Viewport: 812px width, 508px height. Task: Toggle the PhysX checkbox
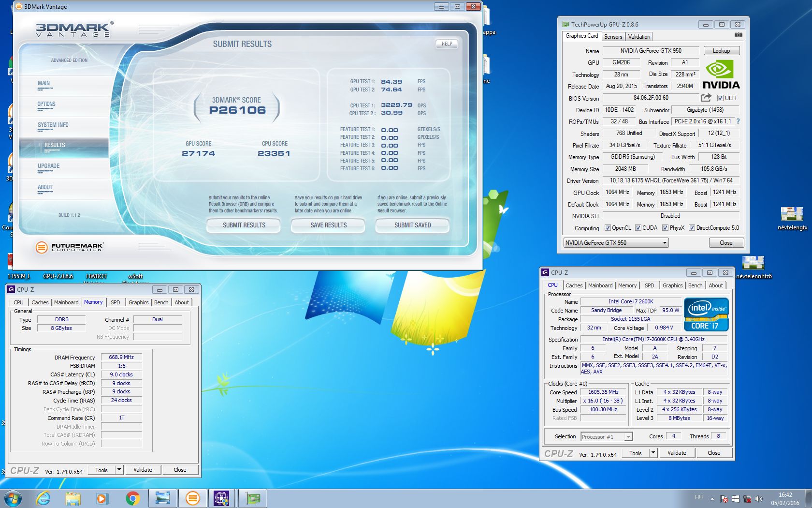point(665,228)
